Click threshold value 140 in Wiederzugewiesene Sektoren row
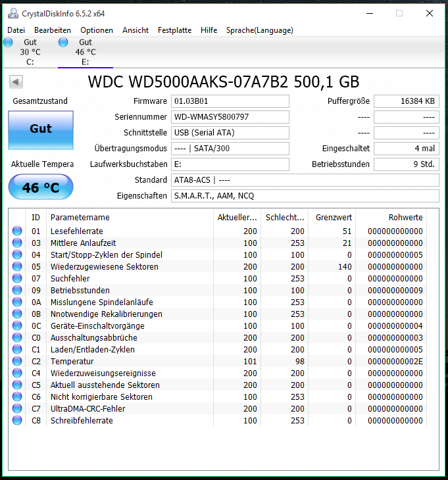Screen dimensions: 448x480 (345, 267)
